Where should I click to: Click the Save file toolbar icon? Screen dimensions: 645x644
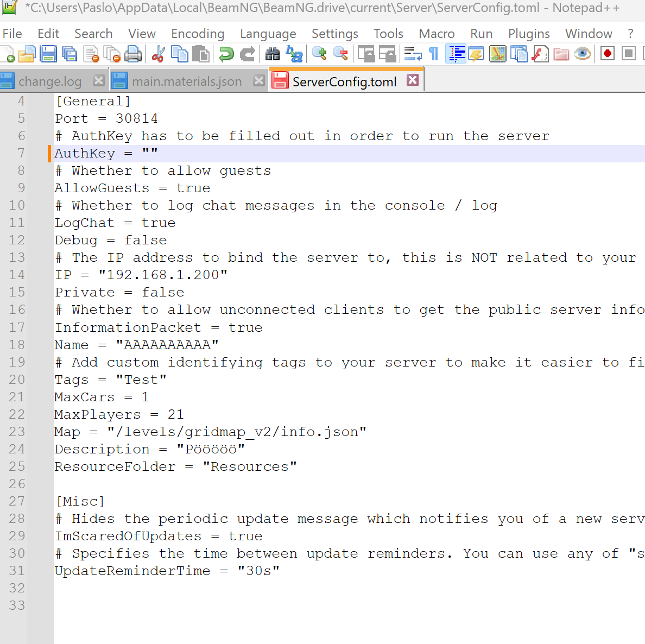click(48, 54)
